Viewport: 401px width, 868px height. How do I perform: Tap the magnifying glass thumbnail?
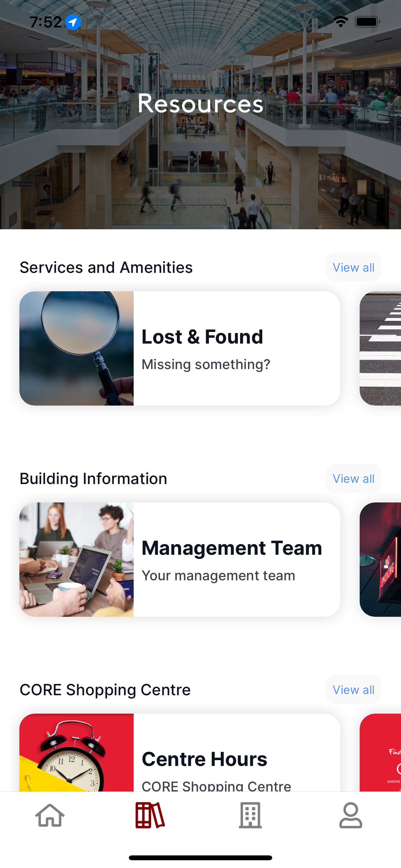pyautogui.click(x=77, y=348)
